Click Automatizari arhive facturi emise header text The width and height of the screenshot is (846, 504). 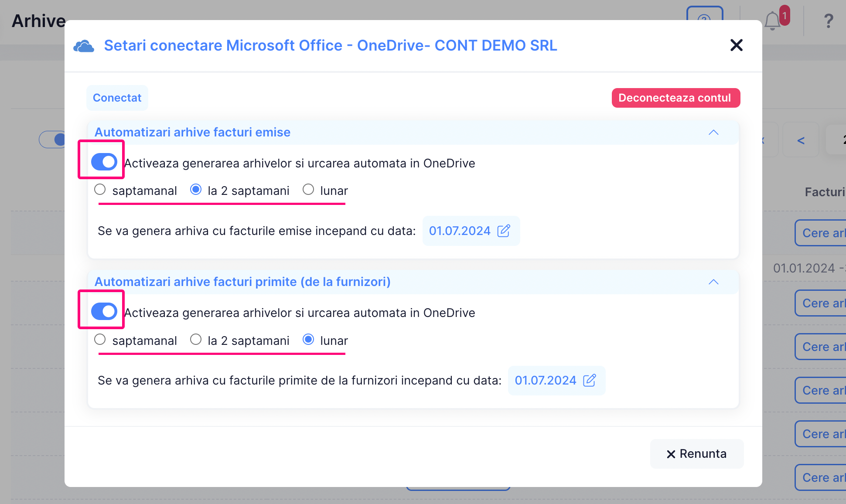tap(192, 132)
